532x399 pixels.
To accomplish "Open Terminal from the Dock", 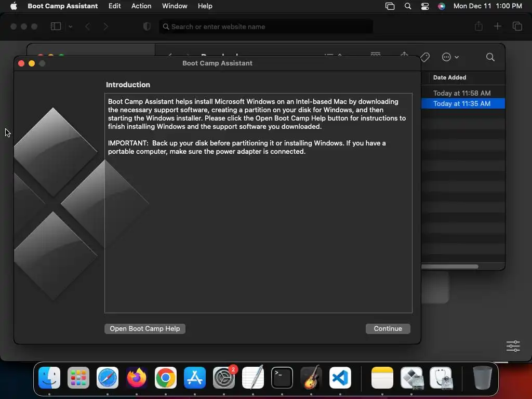I will coord(282,378).
